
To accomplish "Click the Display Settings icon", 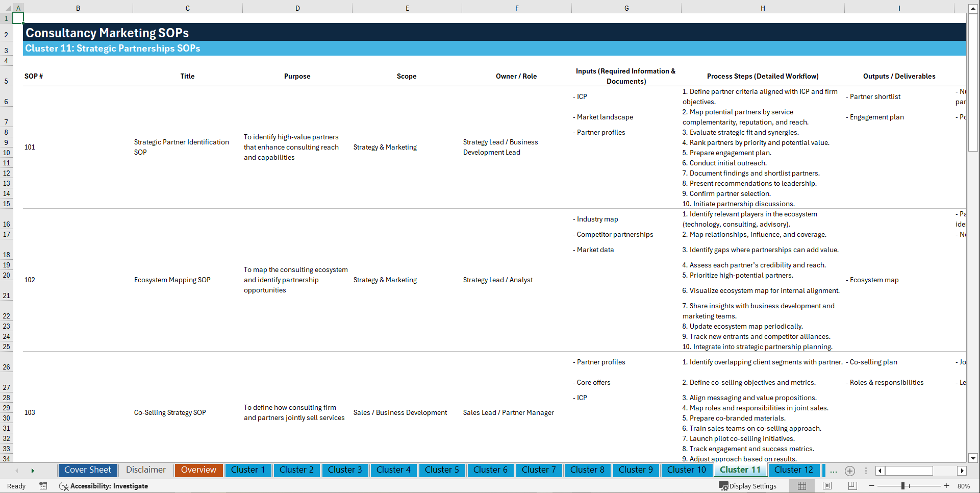I will tap(748, 486).
